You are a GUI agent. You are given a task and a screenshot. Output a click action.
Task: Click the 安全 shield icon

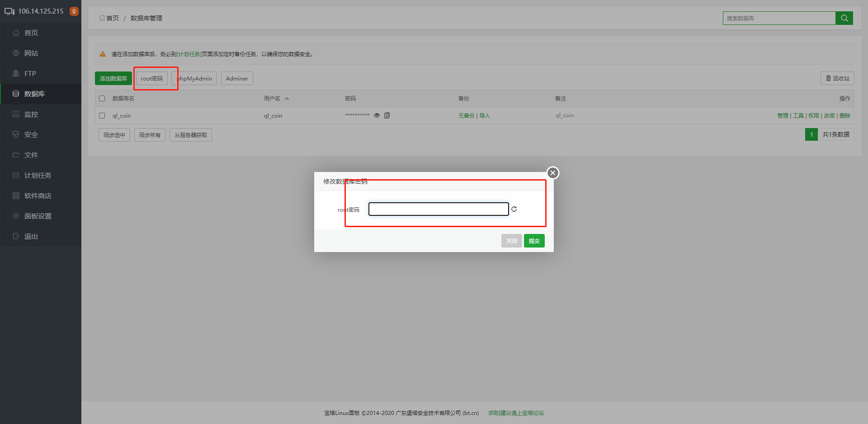point(16,134)
